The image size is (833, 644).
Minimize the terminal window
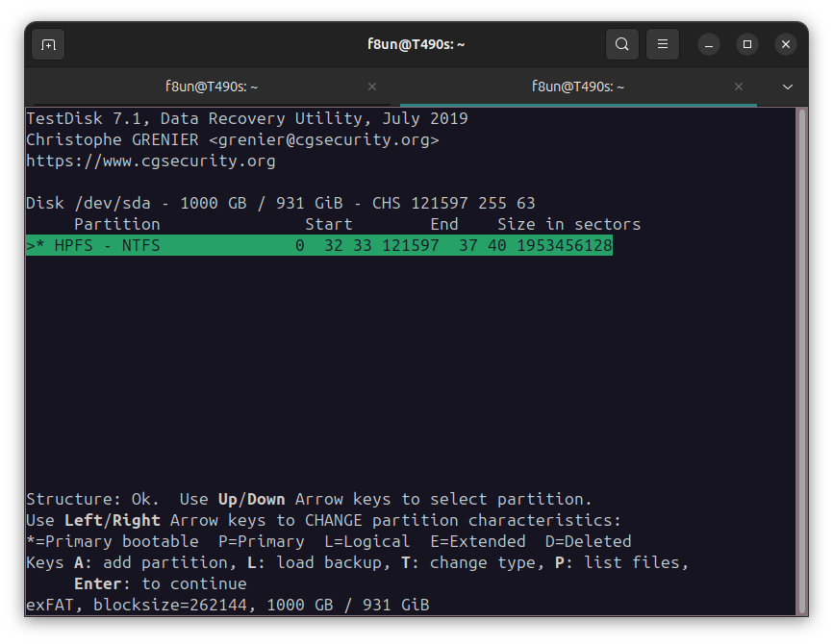coord(709,44)
